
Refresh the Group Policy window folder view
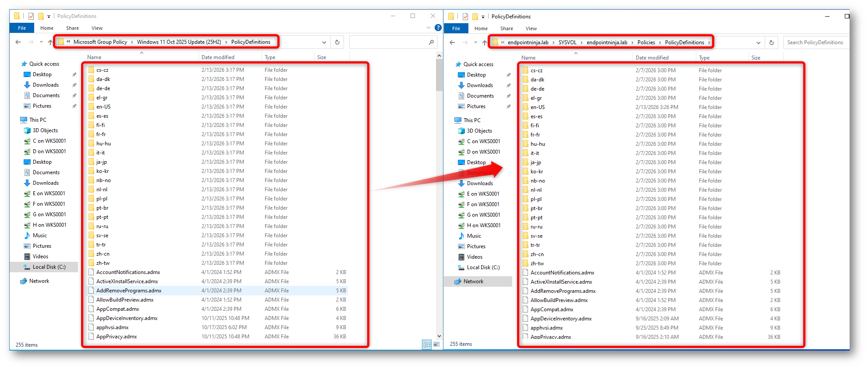[x=337, y=42]
